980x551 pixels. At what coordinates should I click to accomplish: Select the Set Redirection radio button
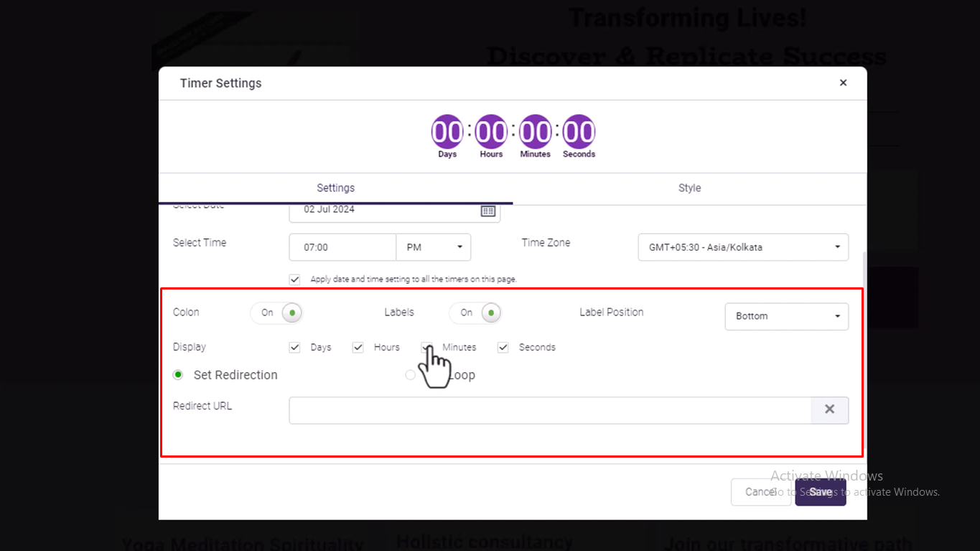pos(178,375)
